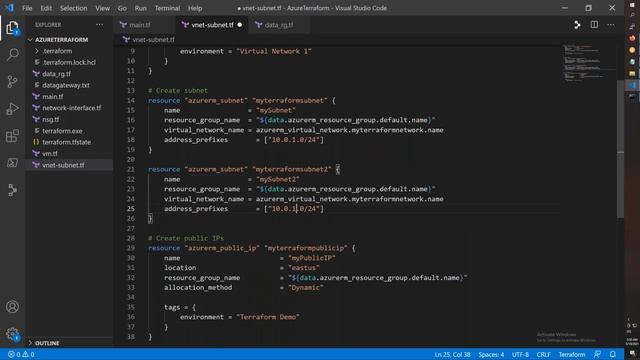Open the Accounts icon in activity bar
640x360 pixels.
12,307
